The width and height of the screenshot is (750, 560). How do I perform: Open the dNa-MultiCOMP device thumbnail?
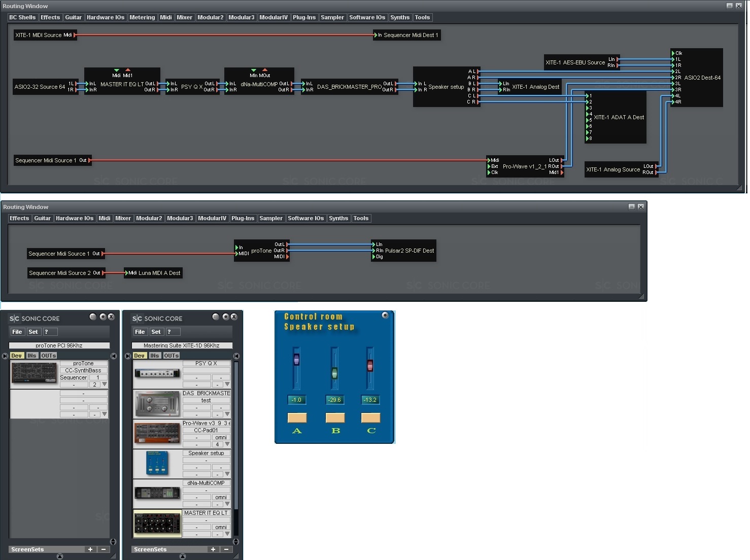[x=157, y=494]
